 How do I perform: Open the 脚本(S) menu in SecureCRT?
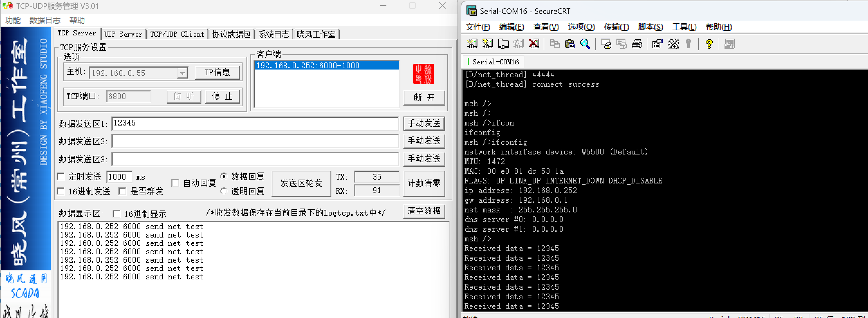[x=651, y=27]
